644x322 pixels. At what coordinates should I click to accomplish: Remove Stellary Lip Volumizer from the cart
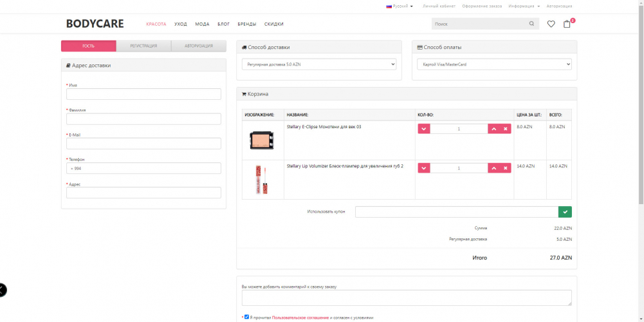(x=505, y=168)
